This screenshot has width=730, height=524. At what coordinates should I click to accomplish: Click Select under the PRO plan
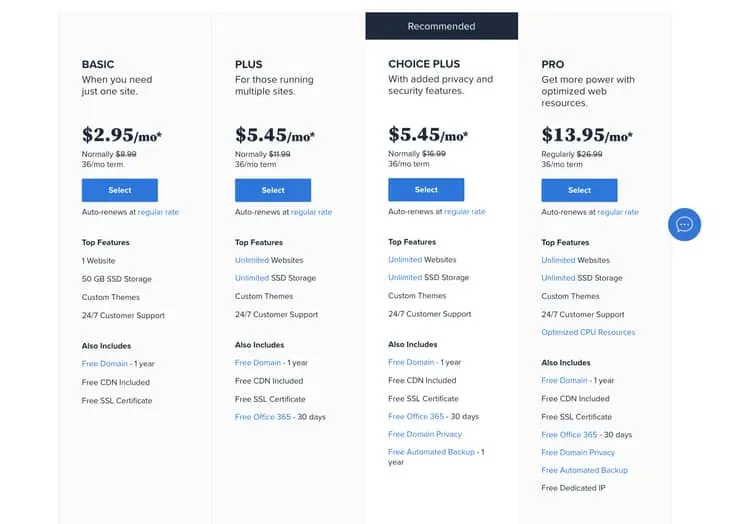579,190
